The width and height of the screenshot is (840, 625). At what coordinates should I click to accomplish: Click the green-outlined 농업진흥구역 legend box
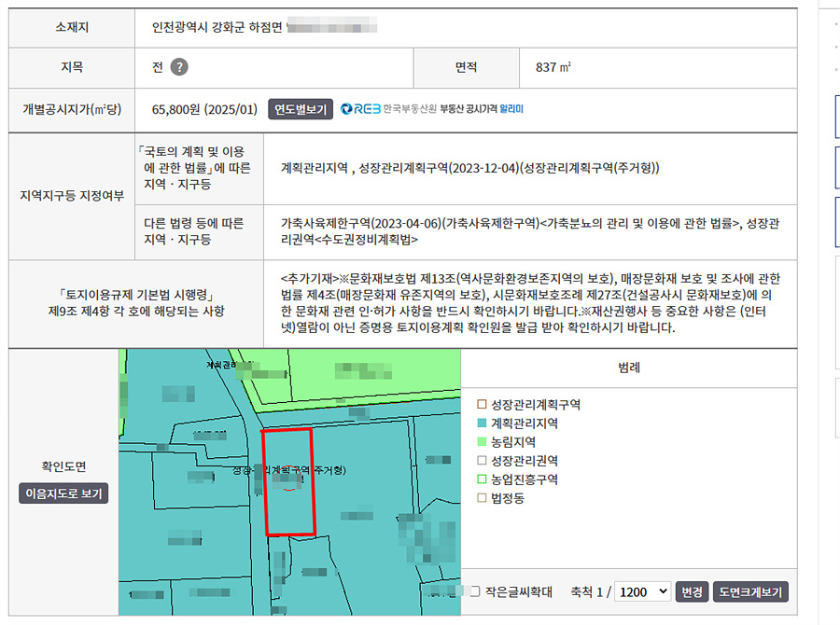(482, 479)
